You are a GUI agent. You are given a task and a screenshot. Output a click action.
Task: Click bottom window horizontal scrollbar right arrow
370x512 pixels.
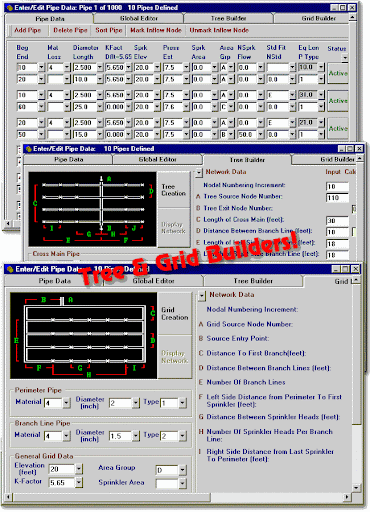click(x=347, y=497)
